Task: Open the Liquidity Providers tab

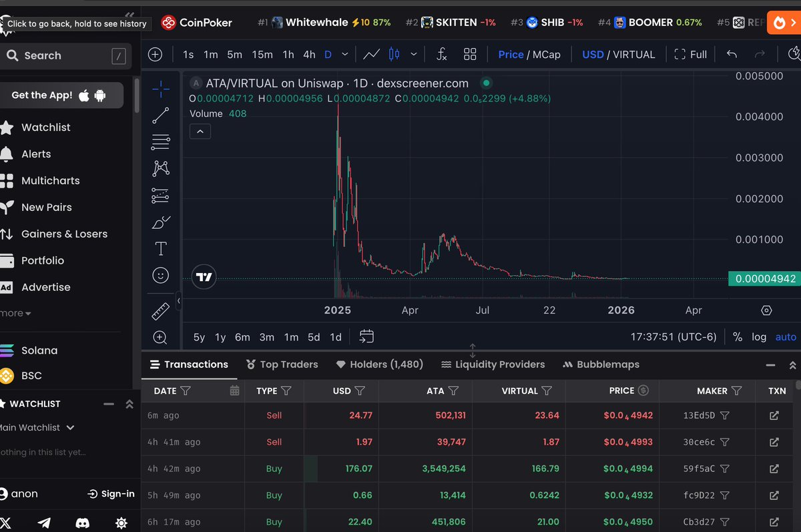Action: [493, 364]
